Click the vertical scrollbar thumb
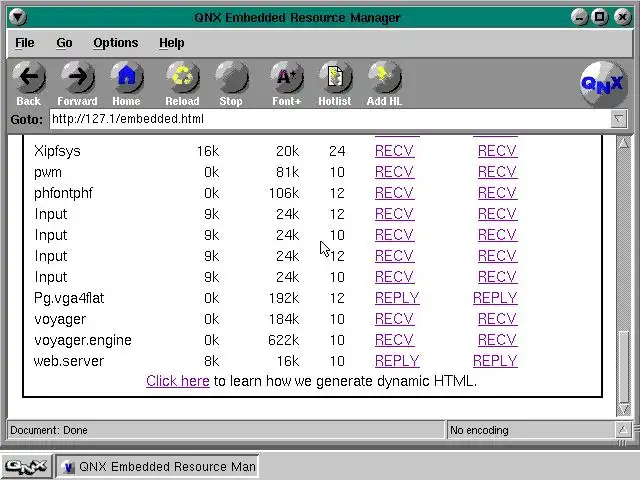 (624, 367)
